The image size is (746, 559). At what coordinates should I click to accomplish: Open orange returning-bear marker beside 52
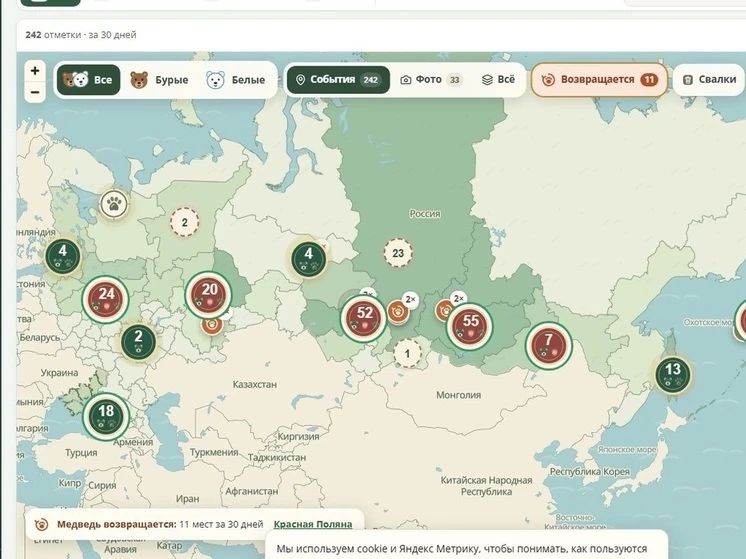tap(398, 312)
